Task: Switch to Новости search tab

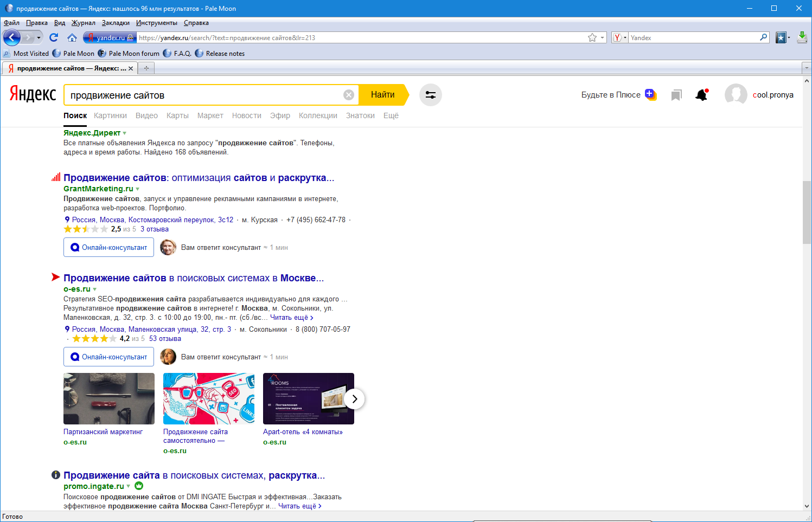Action: [x=247, y=115]
